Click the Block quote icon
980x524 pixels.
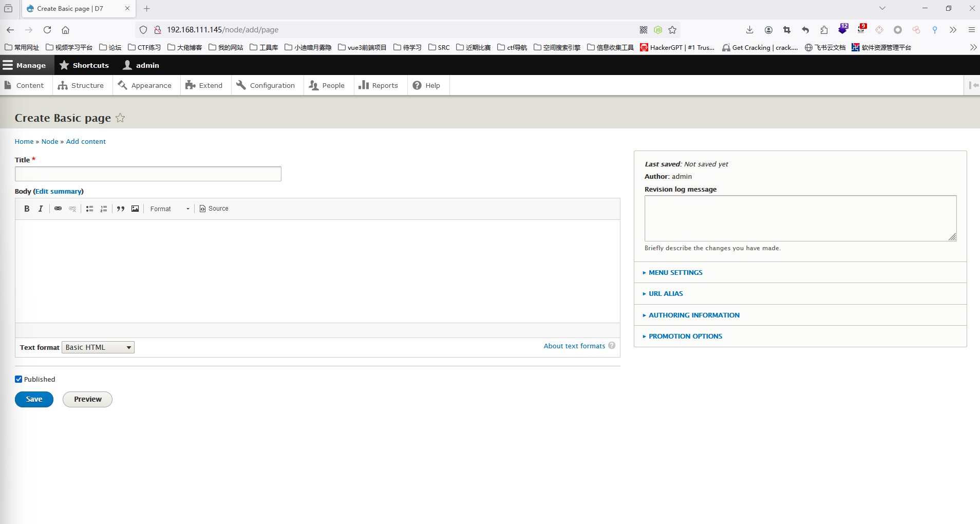pos(121,209)
